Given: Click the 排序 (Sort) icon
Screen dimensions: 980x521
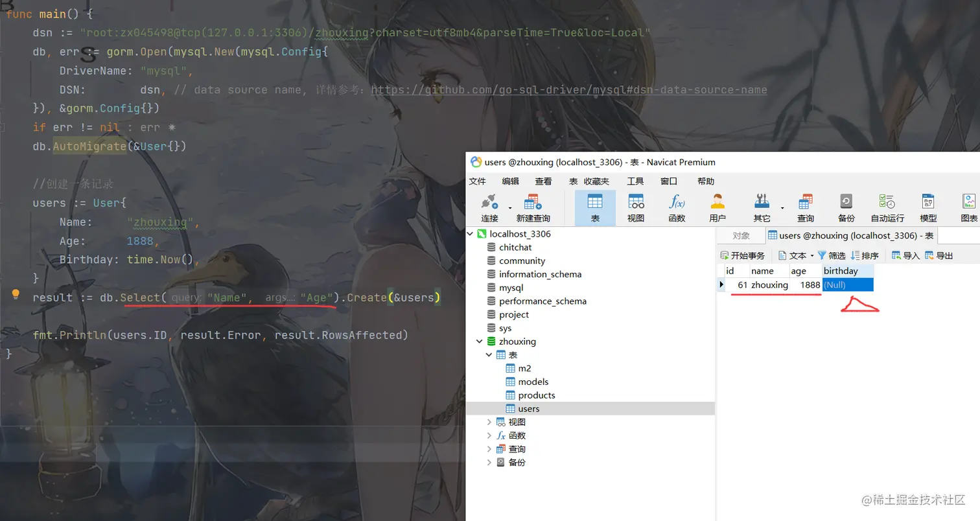Looking at the screenshot, I should click(856, 255).
